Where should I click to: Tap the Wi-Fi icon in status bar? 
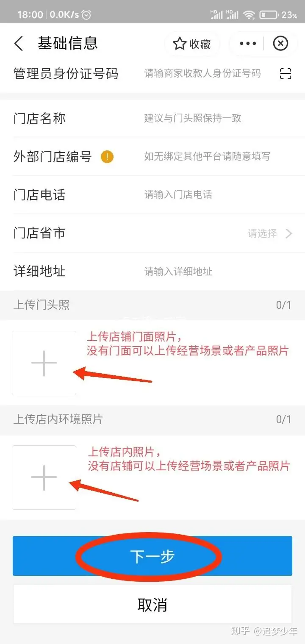pyautogui.click(x=249, y=15)
